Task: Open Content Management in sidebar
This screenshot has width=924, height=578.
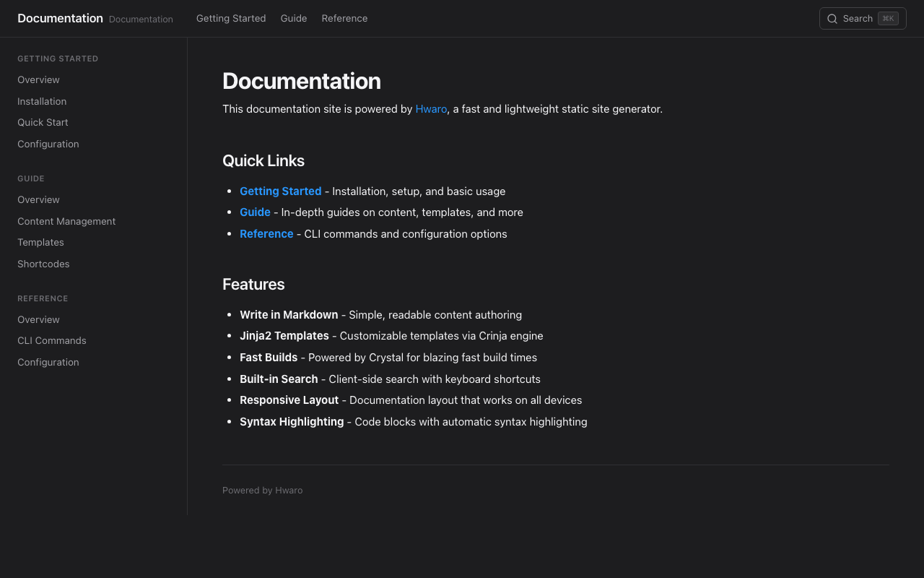Action: [x=66, y=222]
